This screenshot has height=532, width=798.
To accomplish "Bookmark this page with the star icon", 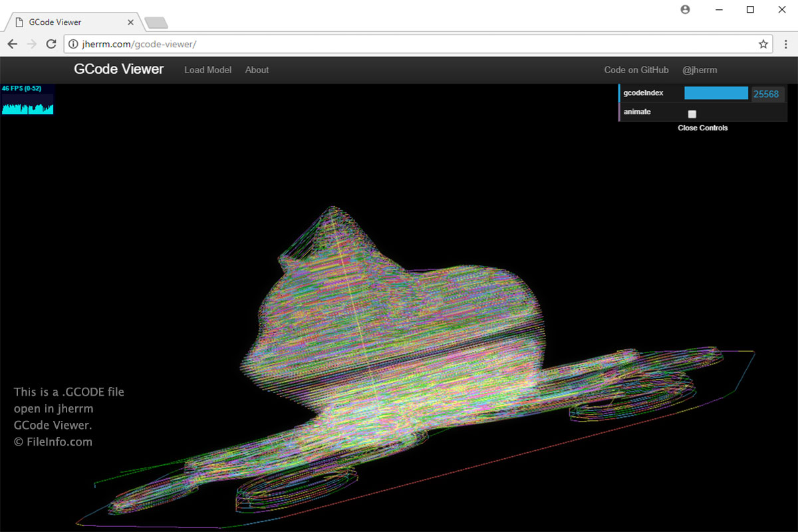I will click(x=763, y=44).
